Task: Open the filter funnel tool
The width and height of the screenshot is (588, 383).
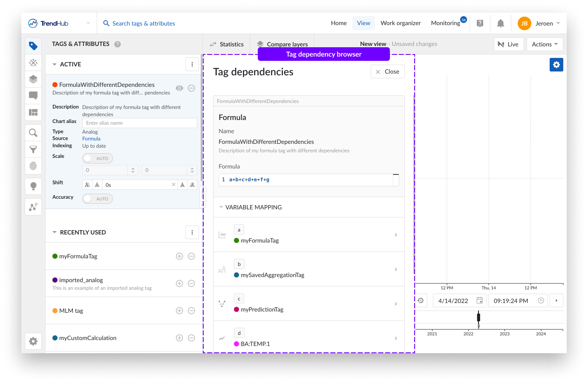Action: point(33,149)
